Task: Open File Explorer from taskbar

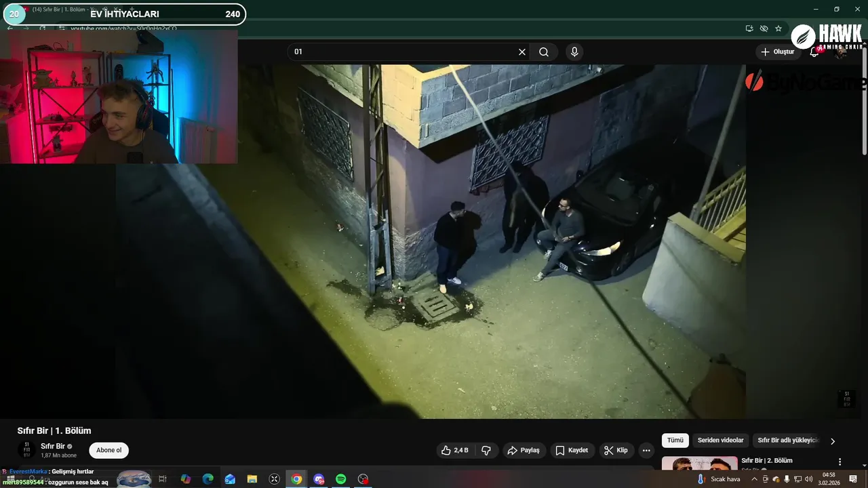Action: 252,479
